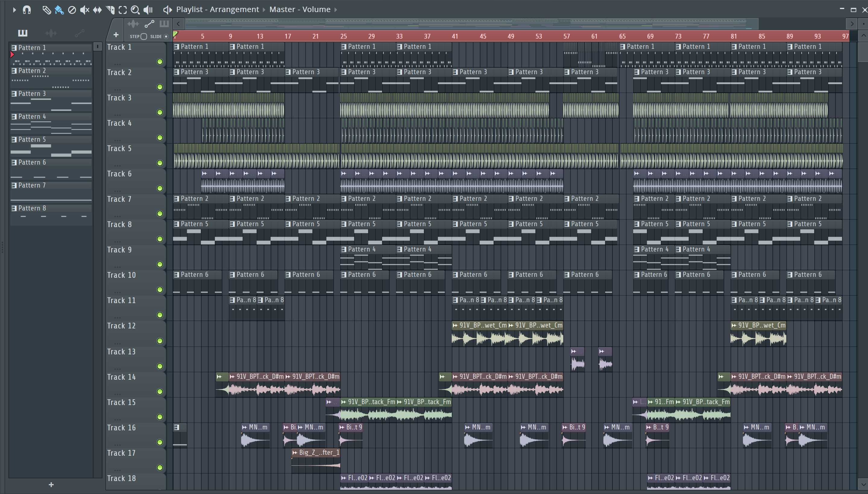Click the Playlist - Arrangement title
868x494 pixels.
tap(217, 10)
